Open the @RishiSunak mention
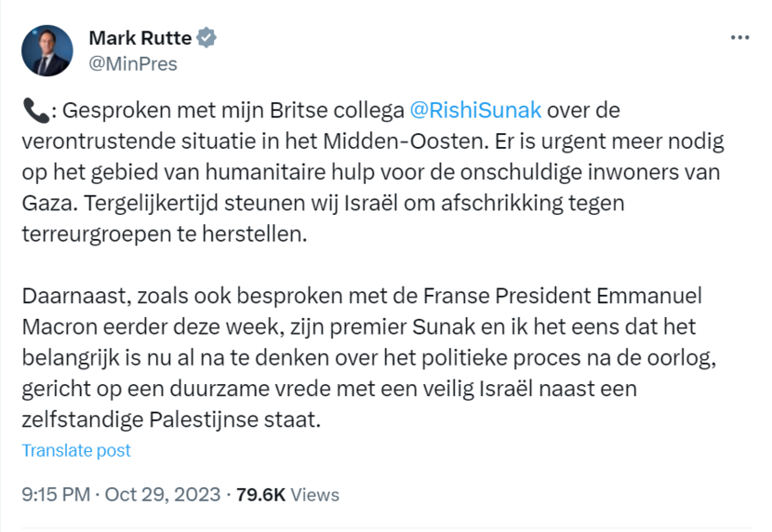772x532 pixels. click(x=475, y=111)
